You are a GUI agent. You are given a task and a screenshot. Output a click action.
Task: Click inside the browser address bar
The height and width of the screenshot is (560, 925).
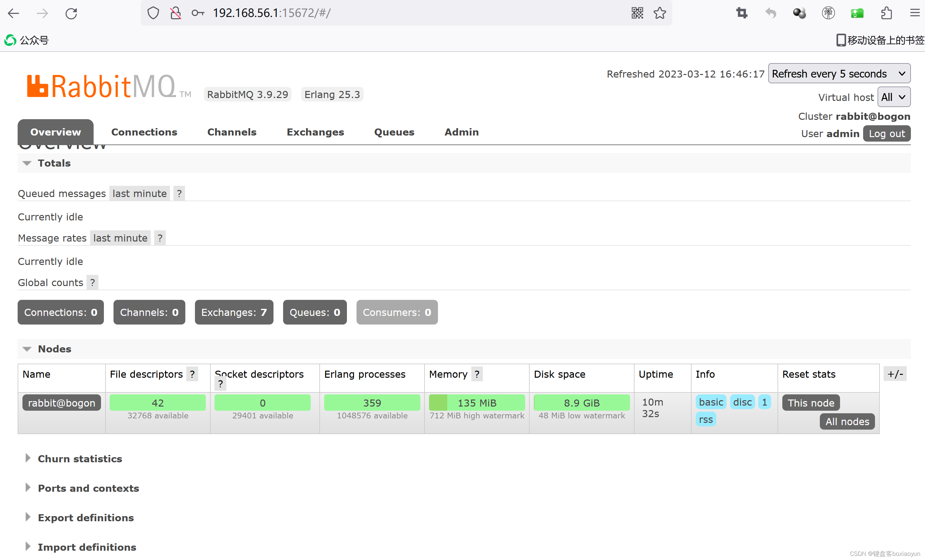pyautogui.click(x=375, y=13)
